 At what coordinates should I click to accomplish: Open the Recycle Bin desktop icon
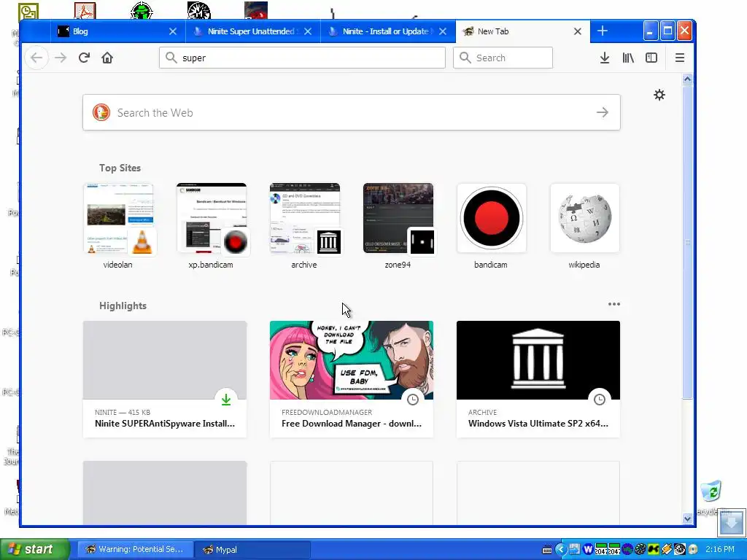pyautogui.click(x=712, y=491)
